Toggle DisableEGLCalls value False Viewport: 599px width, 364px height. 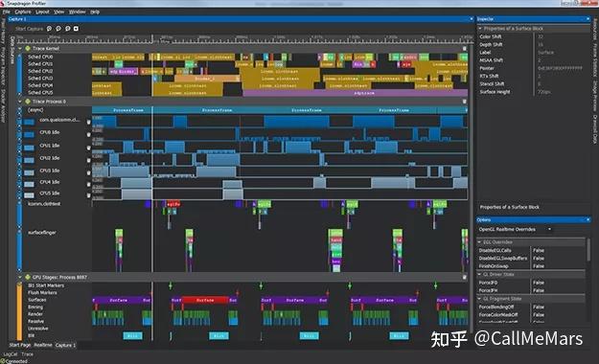click(539, 251)
